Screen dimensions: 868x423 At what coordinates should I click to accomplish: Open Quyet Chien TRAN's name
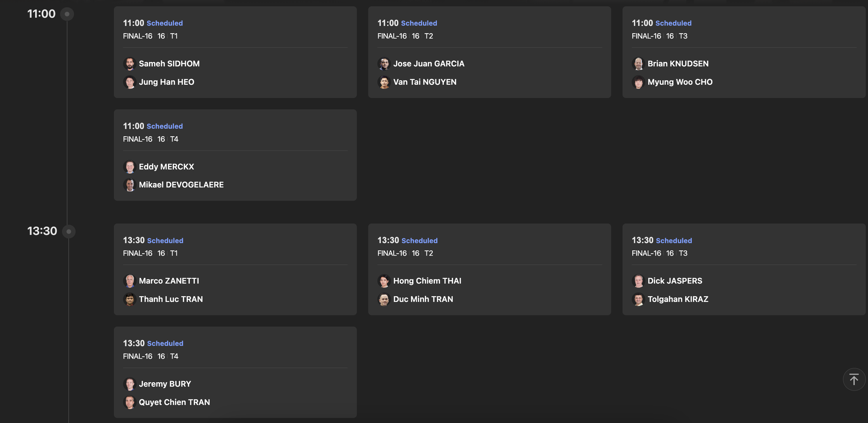point(174,402)
